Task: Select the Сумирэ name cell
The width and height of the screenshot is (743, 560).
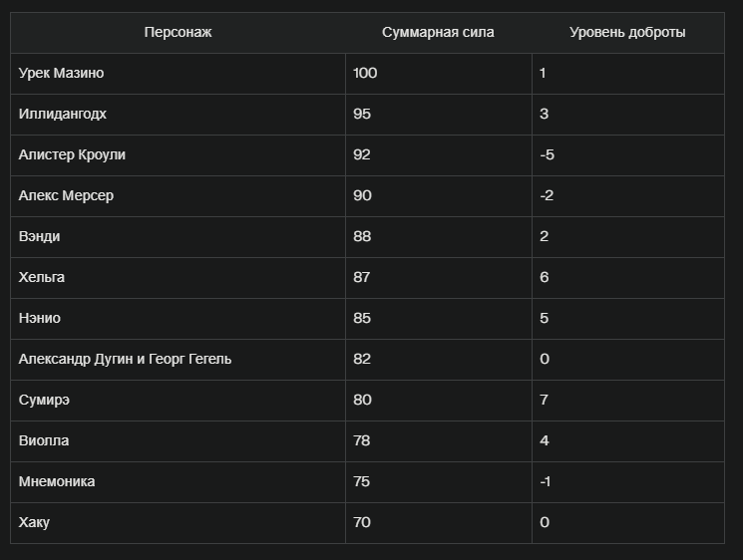Action: pyautogui.click(x=178, y=400)
